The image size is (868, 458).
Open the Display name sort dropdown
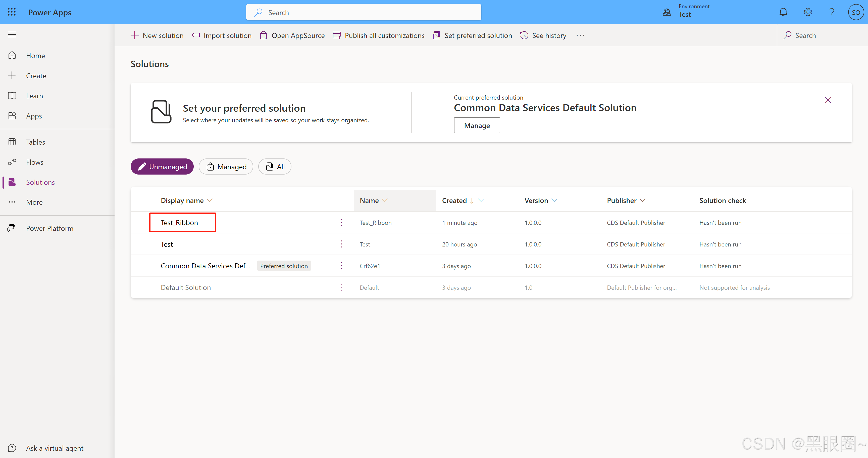point(210,200)
